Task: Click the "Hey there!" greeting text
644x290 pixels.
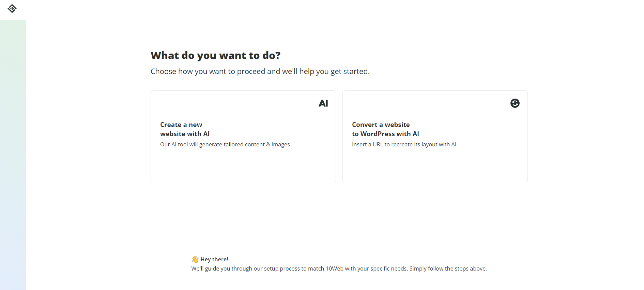Action: click(x=214, y=260)
